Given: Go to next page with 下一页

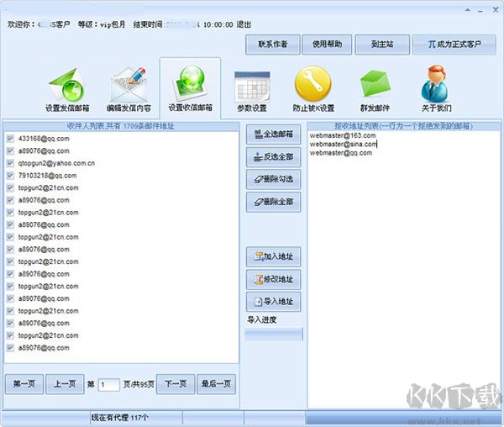Looking at the screenshot, I should [176, 384].
